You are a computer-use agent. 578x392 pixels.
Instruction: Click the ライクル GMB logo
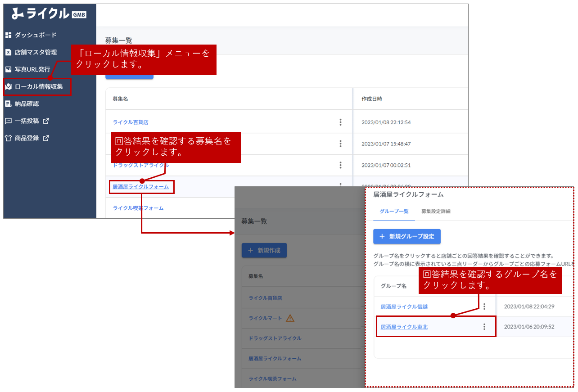[x=49, y=14]
